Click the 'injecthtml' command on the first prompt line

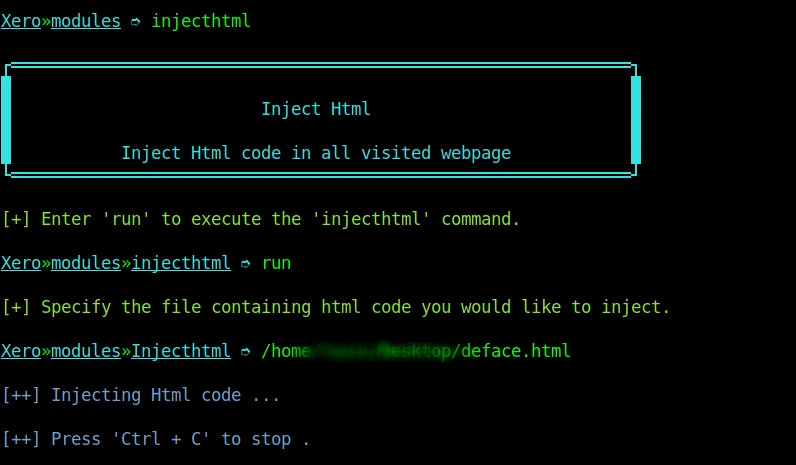(200, 21)
